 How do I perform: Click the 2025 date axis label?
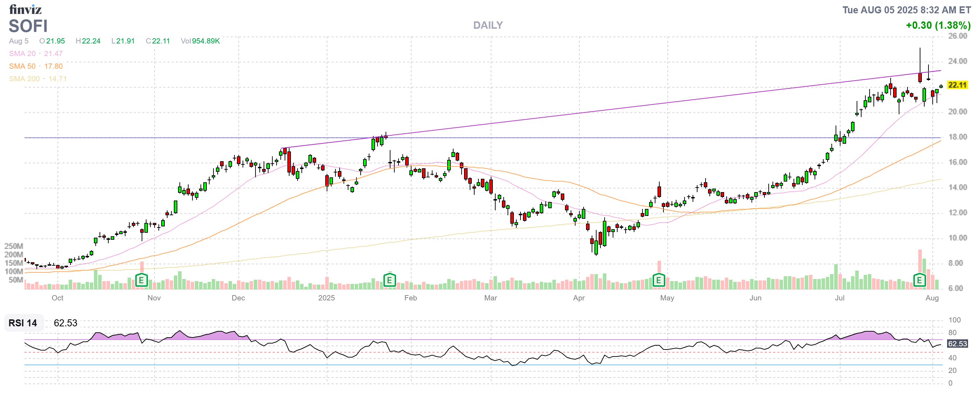point(326,298)
